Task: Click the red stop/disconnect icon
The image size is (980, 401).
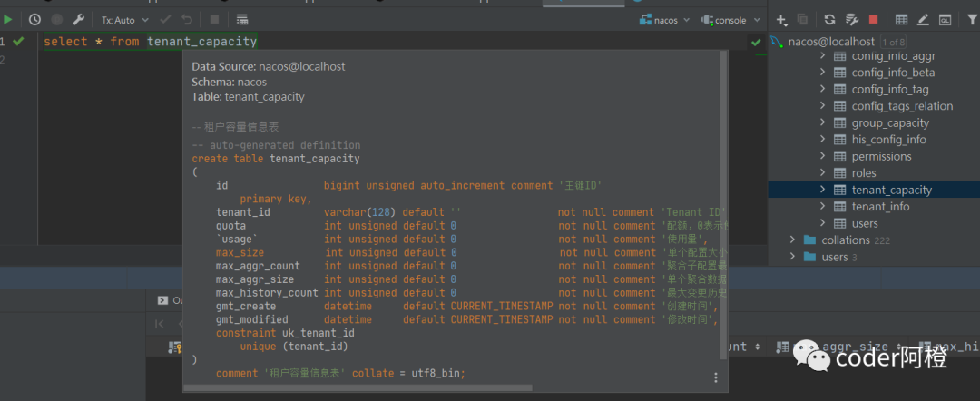Action: (873, 19)
